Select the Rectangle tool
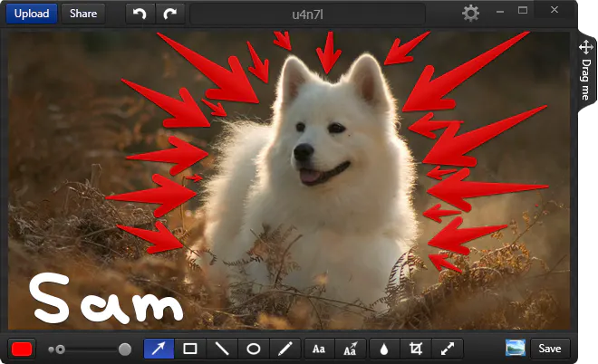The height and width of the screenshot is (364, 598). coord(190,349)
